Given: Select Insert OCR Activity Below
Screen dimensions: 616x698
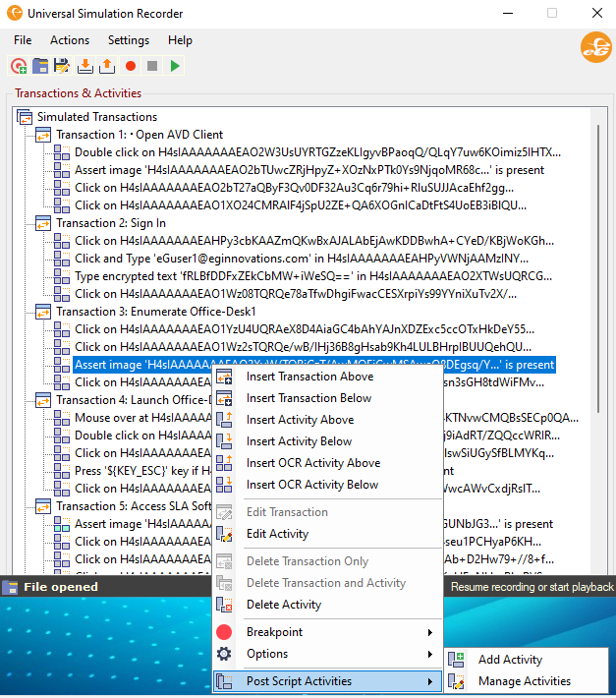Looking at the screenshot, I should 311,485.
